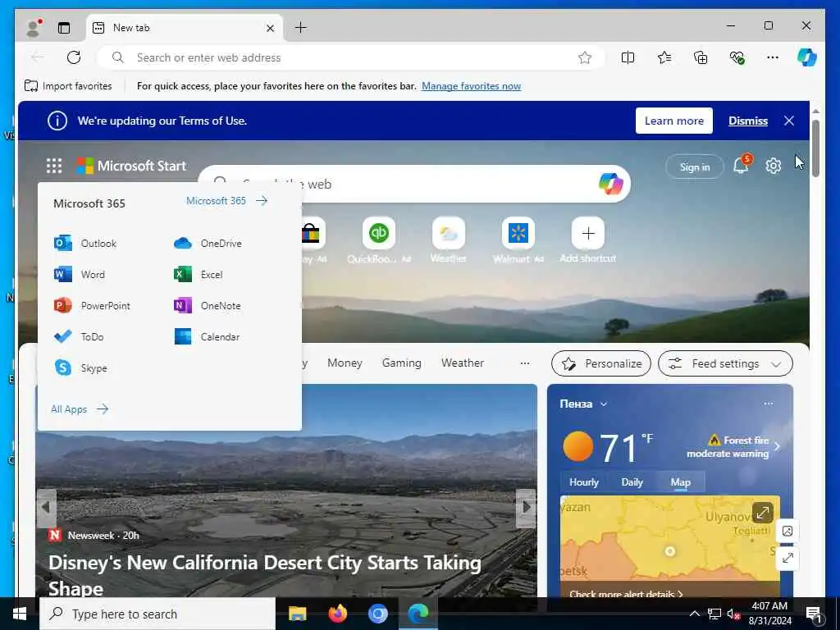Switch weather card to Map
840x630 pixels.
tap(680, 482)
